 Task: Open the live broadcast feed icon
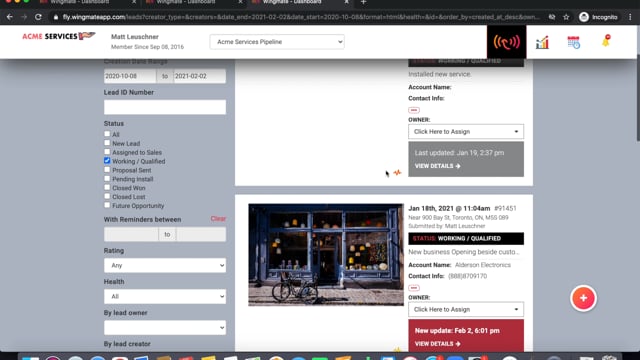coord(506,42)
